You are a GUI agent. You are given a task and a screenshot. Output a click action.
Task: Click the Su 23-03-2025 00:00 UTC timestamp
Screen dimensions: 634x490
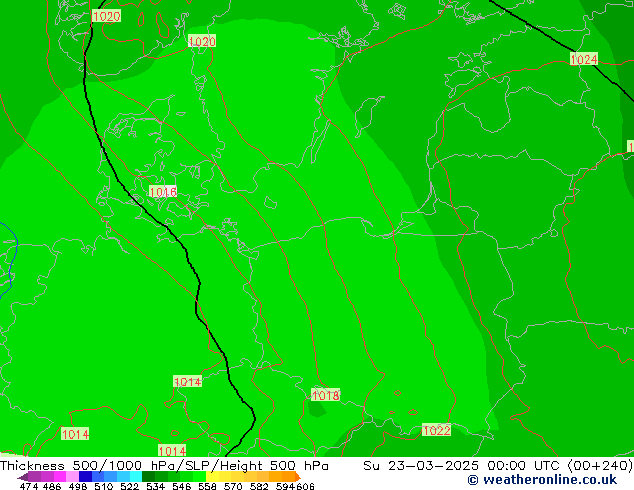[x=461, y=466]
